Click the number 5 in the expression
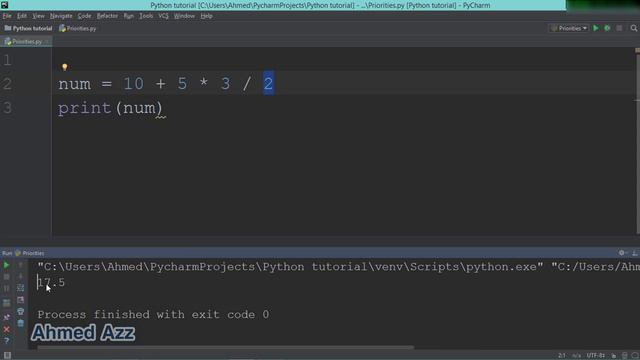The height and width of the screenshot is (360, 640). coord(182,84)
